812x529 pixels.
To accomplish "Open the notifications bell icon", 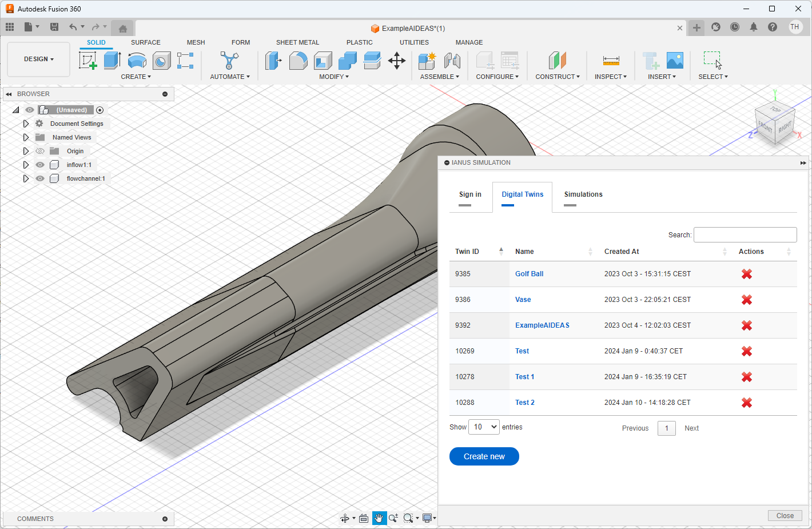I will (754, 27).
